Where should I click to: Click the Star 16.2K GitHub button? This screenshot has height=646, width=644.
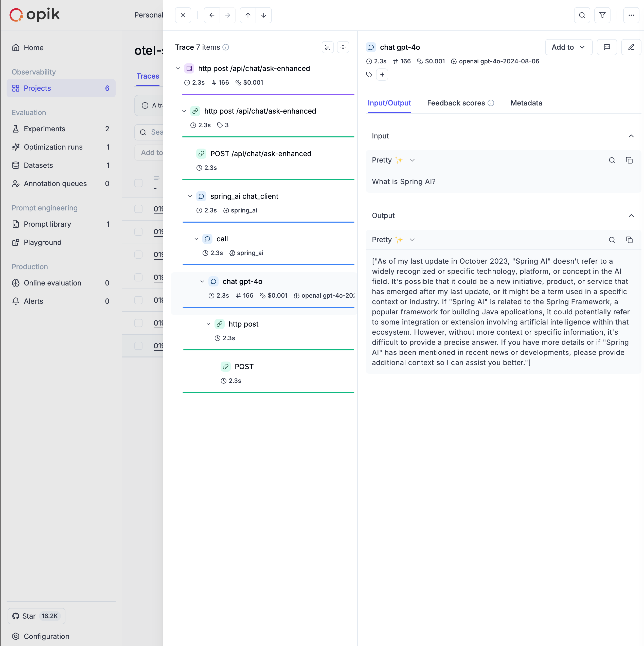tap(36, 616)
